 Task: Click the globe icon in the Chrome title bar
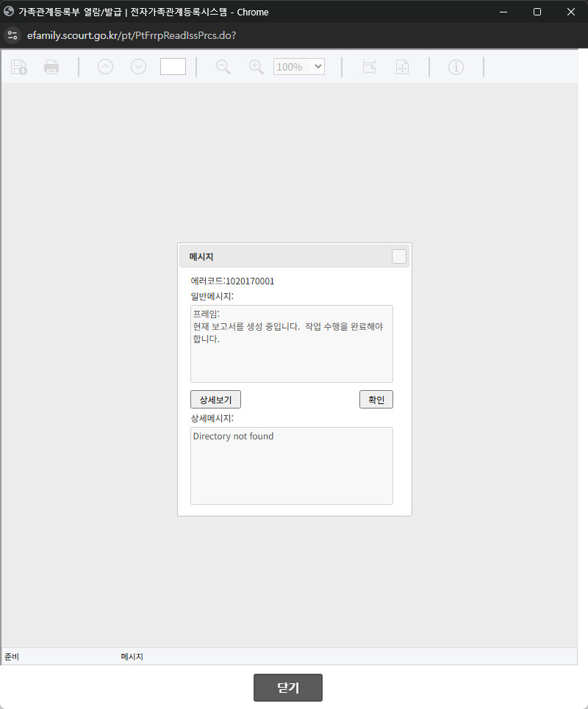[9, 11]
